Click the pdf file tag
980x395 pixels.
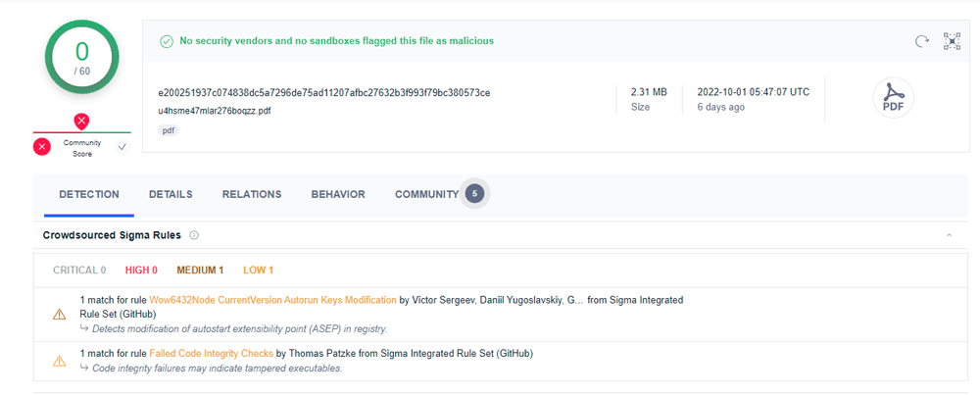pos(170,130)
